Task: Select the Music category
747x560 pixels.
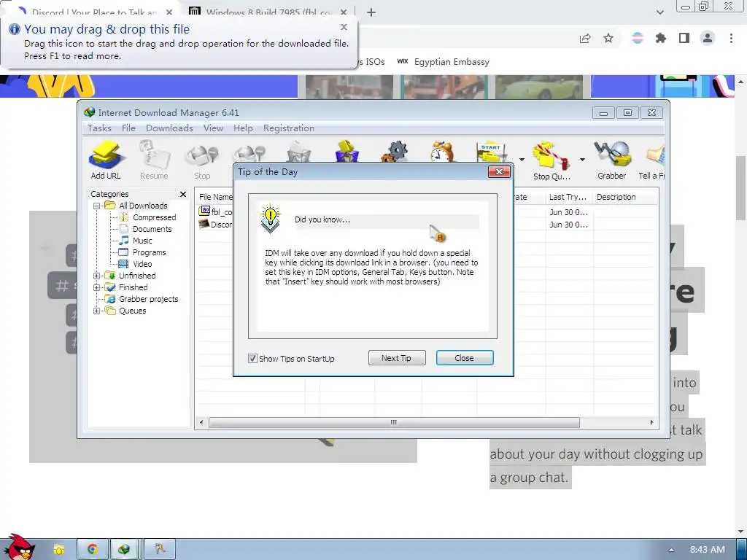Action: (142, 241)
